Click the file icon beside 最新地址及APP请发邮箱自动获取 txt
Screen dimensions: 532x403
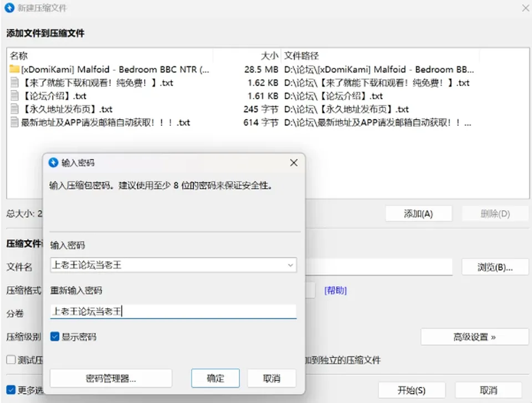tap(14, 122)
